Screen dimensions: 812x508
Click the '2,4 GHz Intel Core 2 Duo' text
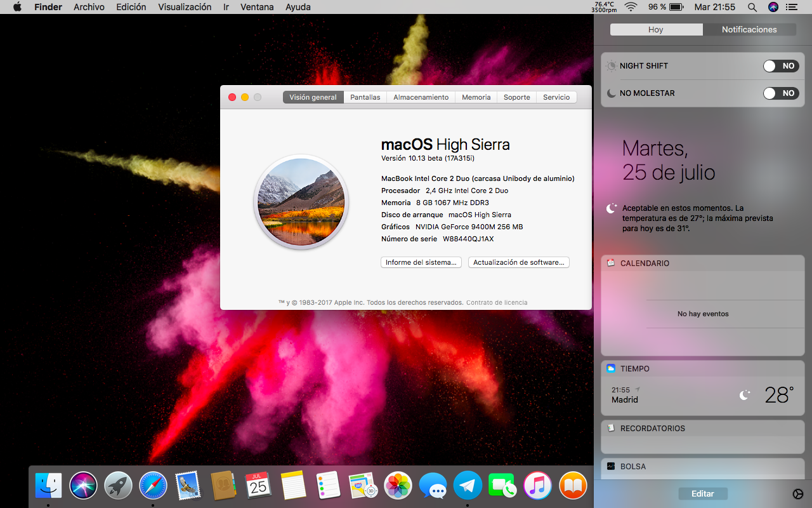click(x=467, y=190)
